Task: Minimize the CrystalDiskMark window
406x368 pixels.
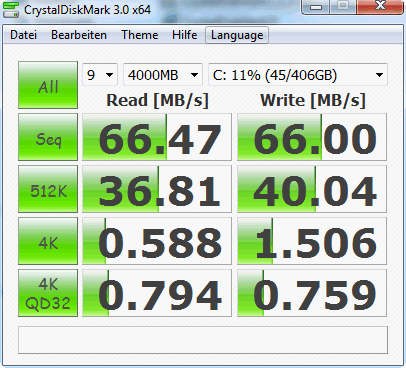Action: point(316,7)
